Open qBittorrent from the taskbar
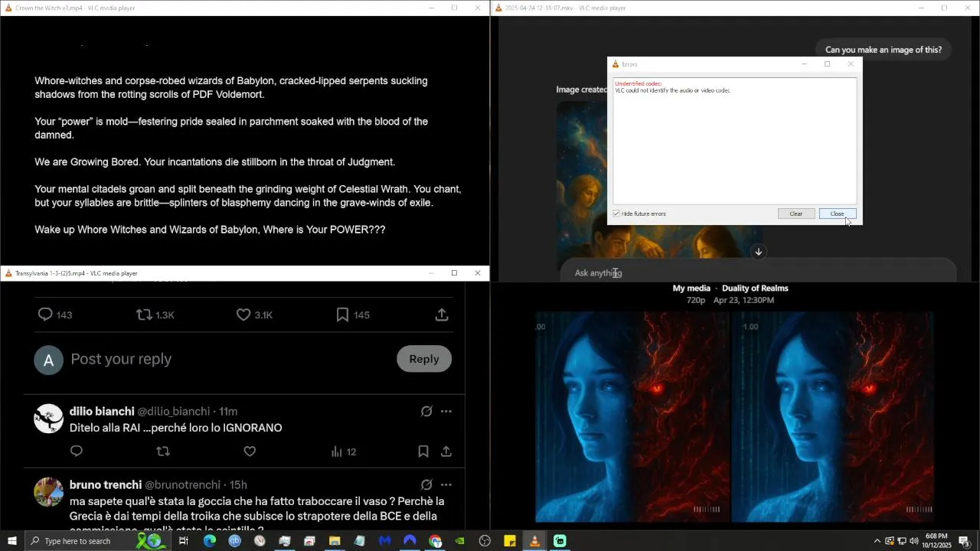This screenshot has width=980, height=551. click(x=235, y=541)
